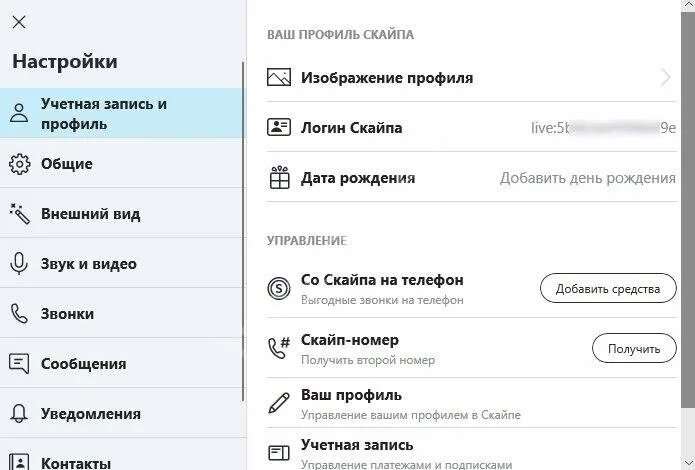Click the card icon beside Учетная запись
Viewport: 695px width, 470px height.
279,453
